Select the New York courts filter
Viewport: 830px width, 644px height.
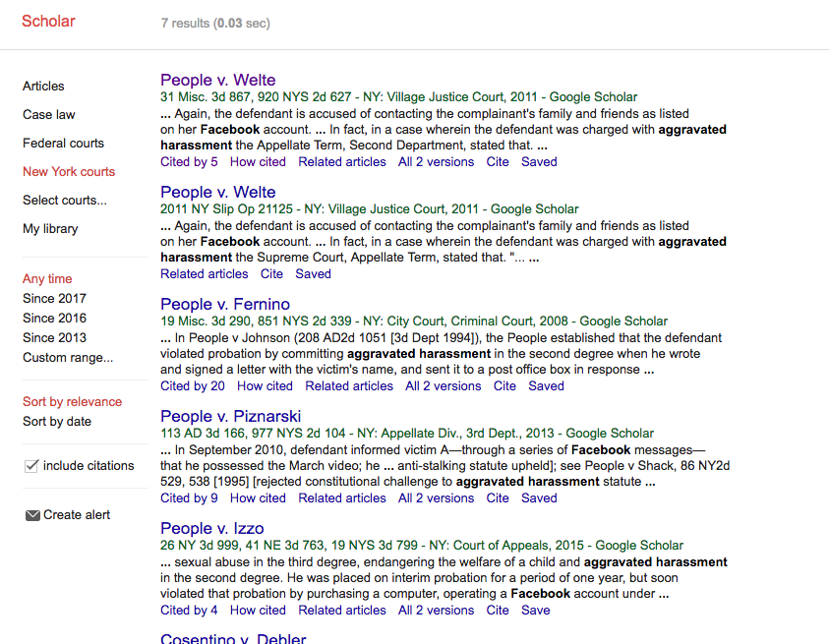pos(69,171)
